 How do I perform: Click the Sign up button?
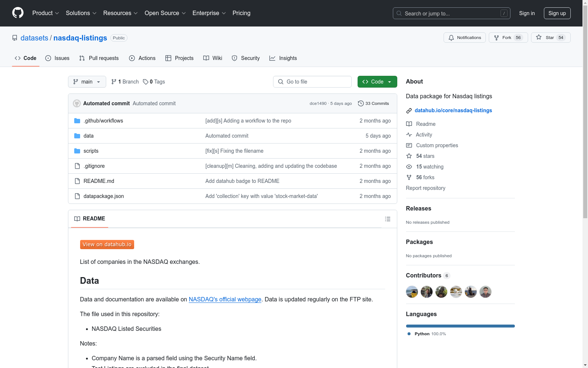557,13
